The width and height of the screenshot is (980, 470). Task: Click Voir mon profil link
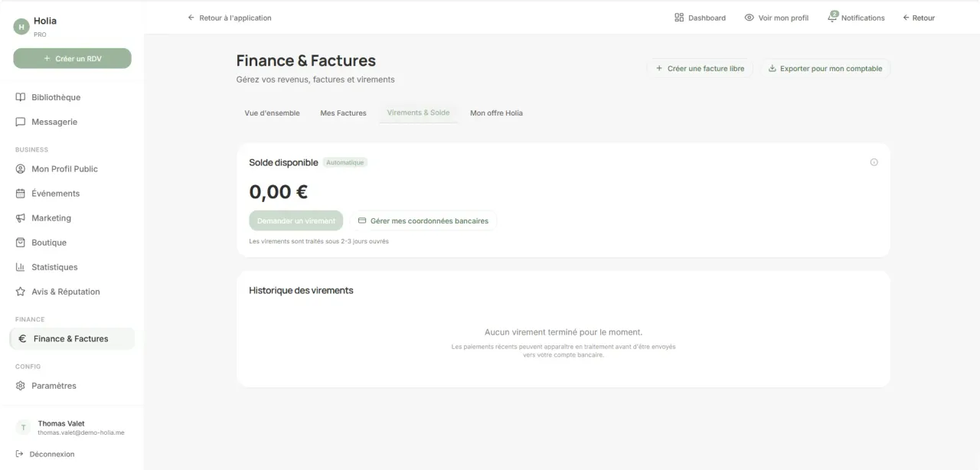pyautogui.click(x=776, y=18)
